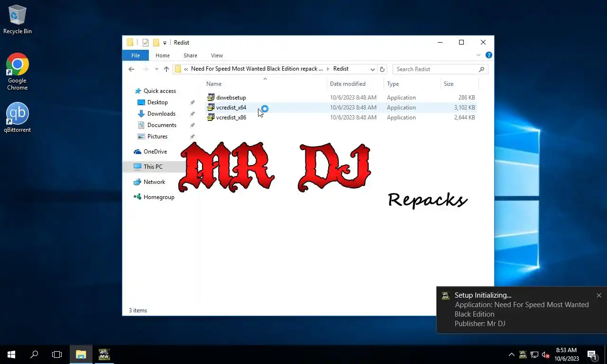Unpin Desktop from Quick access

click(x=192, y=102)
